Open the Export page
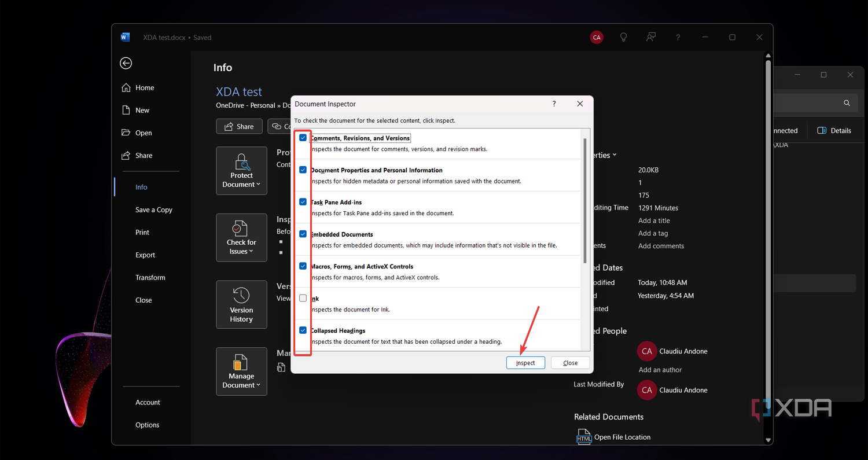 tap(145, 255)
